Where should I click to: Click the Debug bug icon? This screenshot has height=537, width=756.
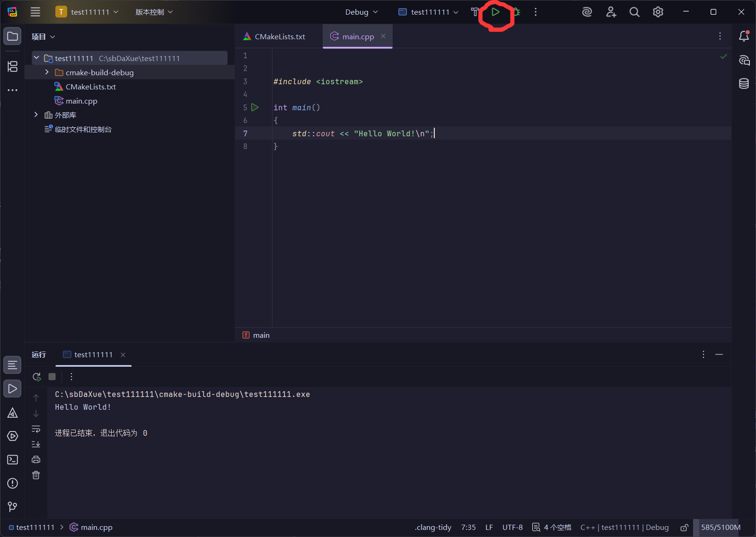point(517,12)
